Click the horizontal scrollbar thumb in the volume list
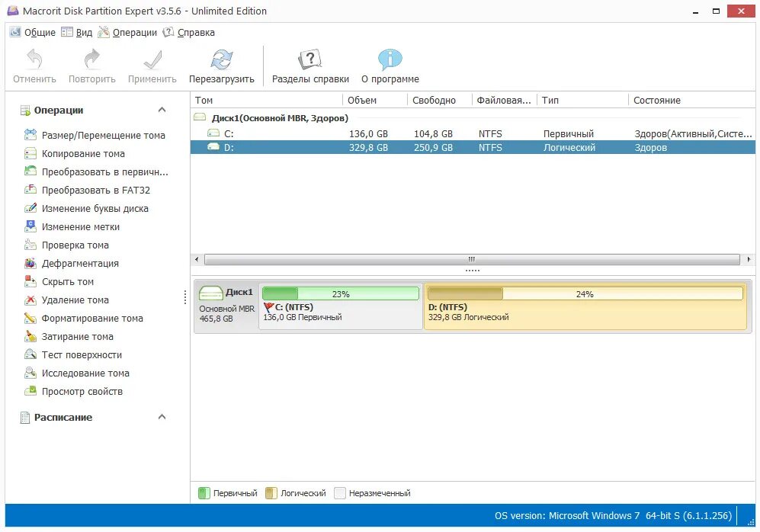The width and height of the screenshot is (760, 532). [x=472, y=259]
